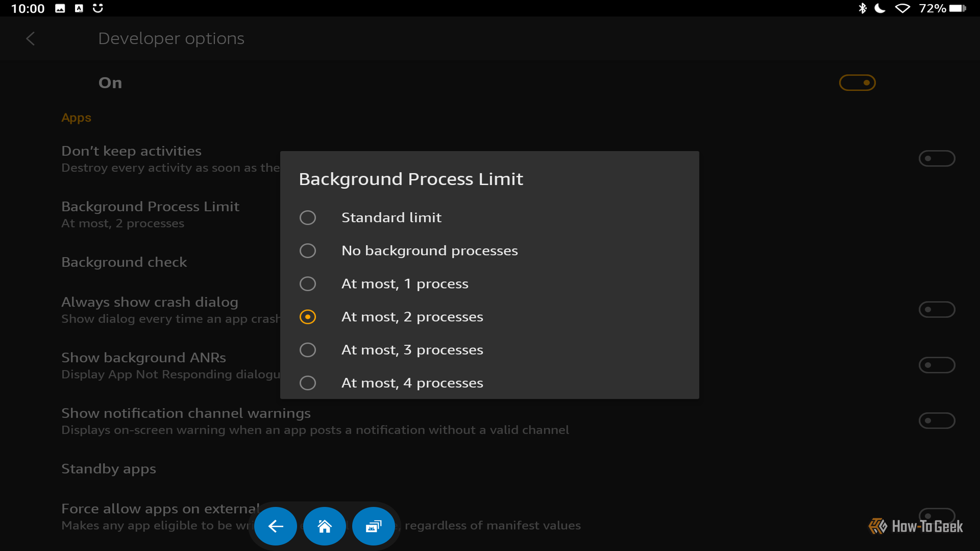Screen dimensions: 980x551
Task: Tap the Wi-Fi status icon
Action: [x=902, y=8]
